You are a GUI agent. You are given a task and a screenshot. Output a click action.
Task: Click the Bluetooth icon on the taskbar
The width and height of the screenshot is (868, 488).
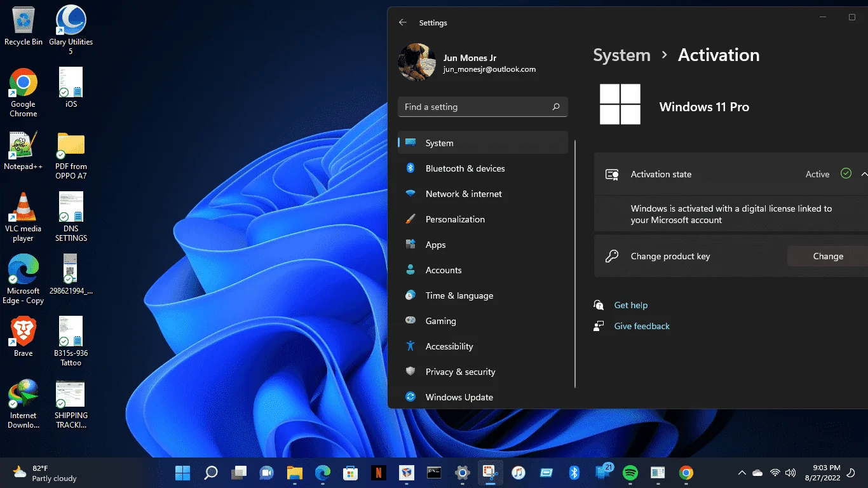point(574,473)
